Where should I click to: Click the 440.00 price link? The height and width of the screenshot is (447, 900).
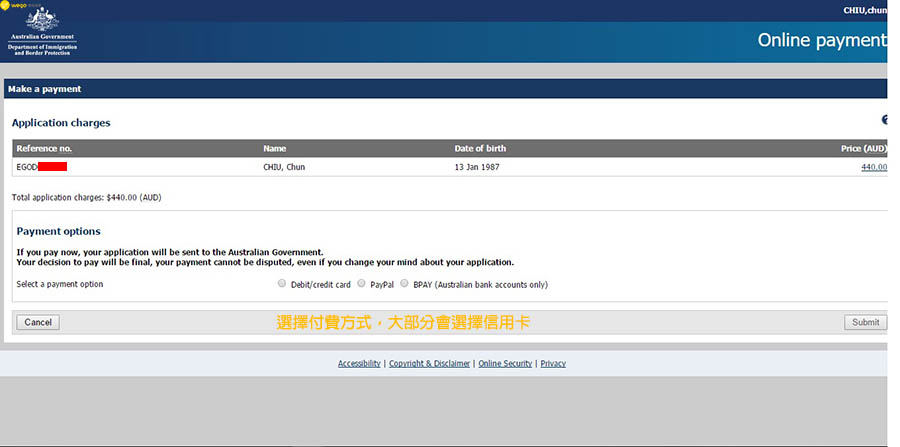[873, 167]
